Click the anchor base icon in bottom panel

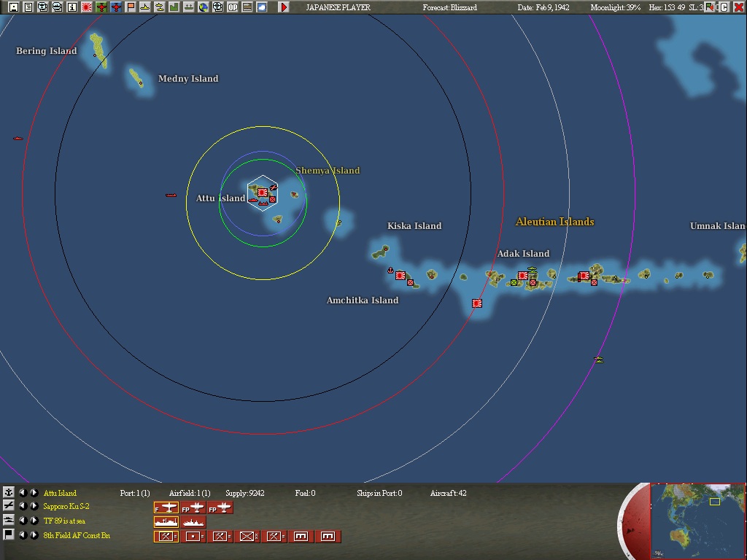tap(9, 492)
